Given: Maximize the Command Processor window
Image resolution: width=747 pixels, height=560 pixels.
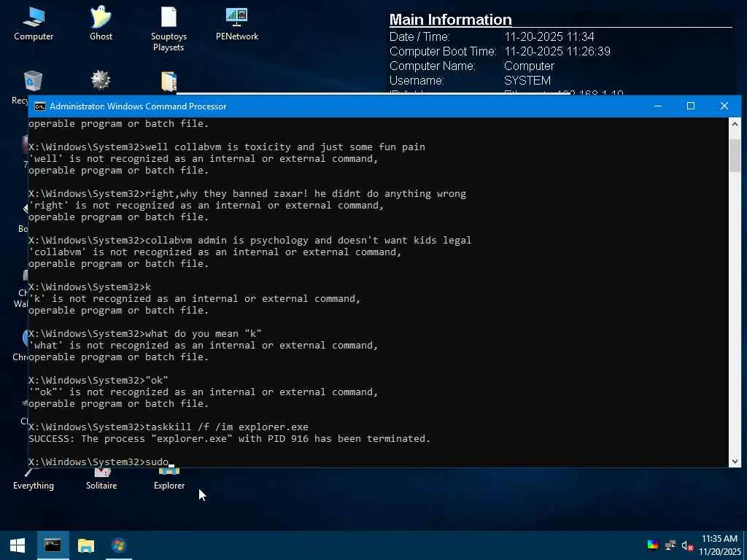Looking at the screenshot, I should (x=691, y=106).
